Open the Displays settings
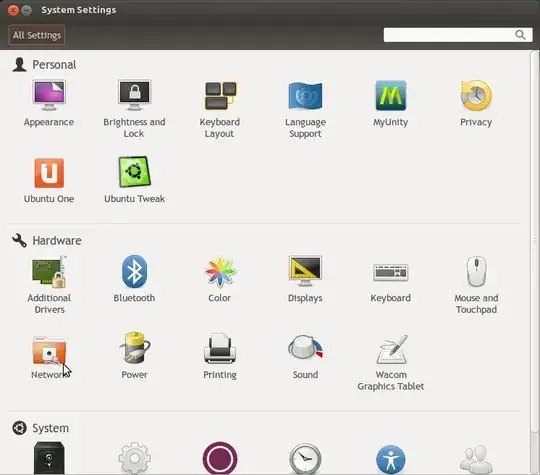The image size is (540, 475). [x=305, y=279]
